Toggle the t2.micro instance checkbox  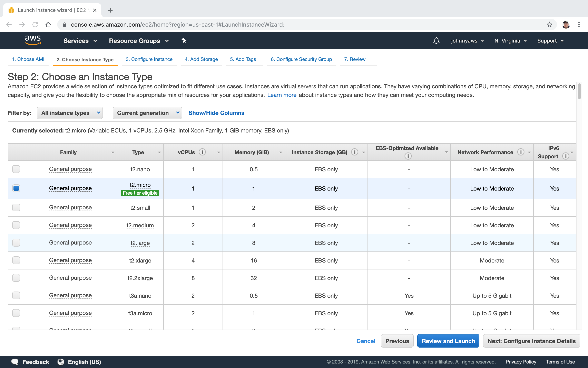coord(16,188)
